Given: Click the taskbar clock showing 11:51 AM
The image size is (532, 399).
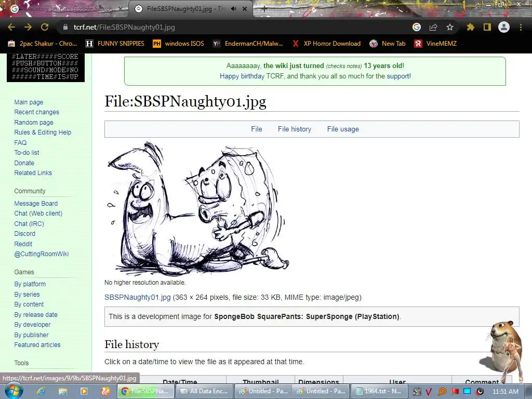Looking at the screenshot, I should coord(506,391).
